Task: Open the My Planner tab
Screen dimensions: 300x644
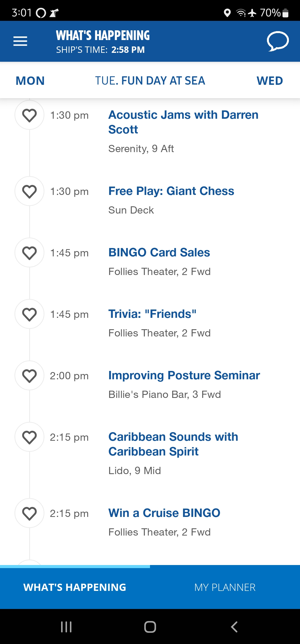Action: 225,587
